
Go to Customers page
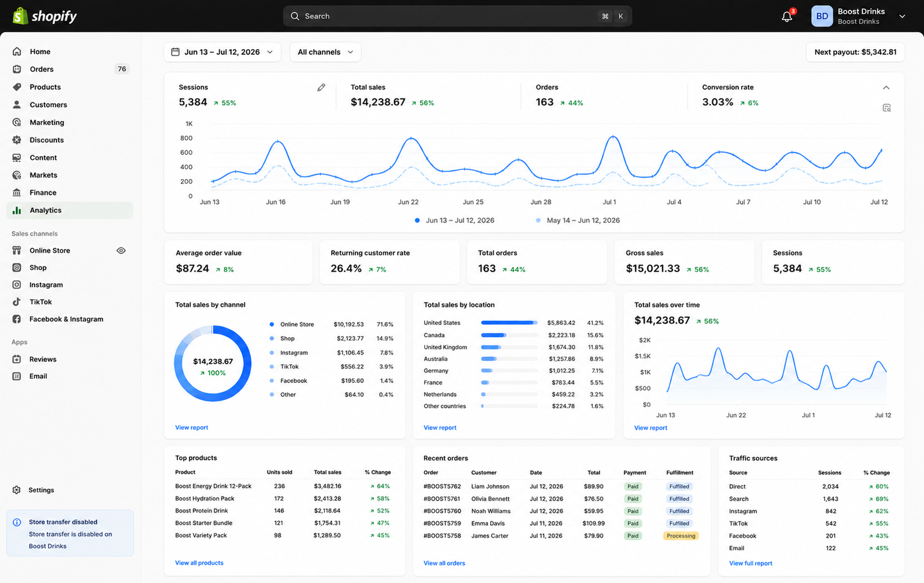(70, 105)
